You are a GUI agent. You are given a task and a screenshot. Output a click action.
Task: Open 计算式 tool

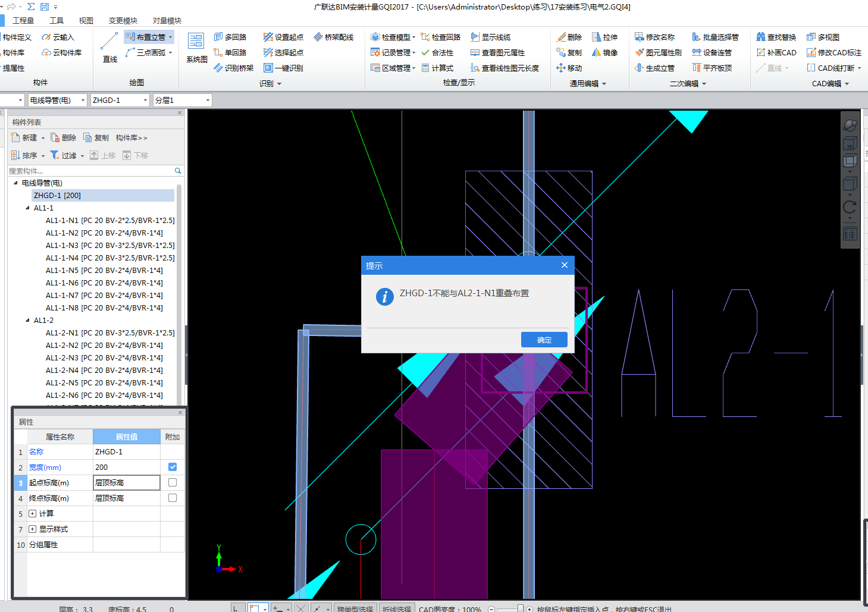point(437,68)
